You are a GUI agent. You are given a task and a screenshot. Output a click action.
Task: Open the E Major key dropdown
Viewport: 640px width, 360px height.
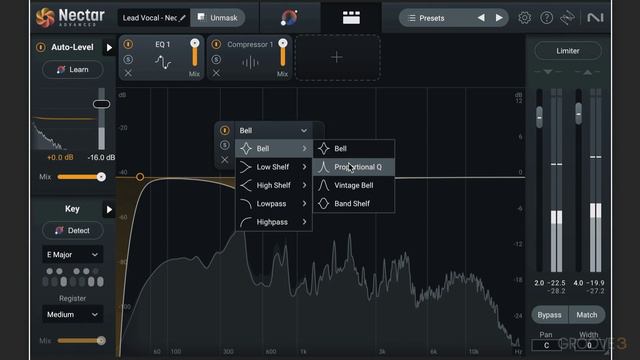click(x=73, y=254)
